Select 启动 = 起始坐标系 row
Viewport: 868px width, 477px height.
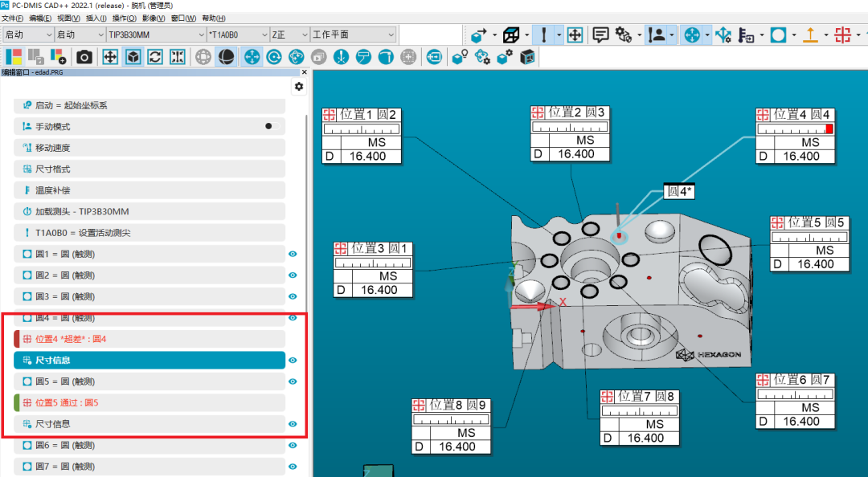(149, 105)
